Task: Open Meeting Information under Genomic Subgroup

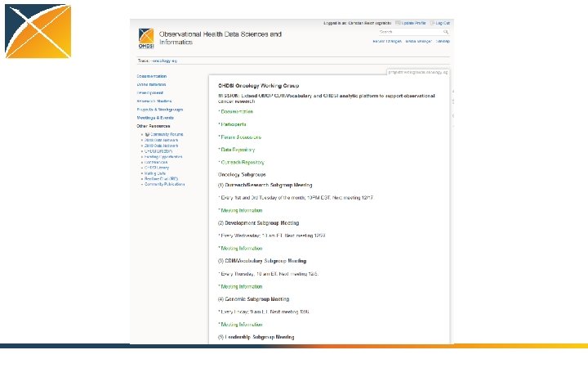Action: tap(242, 325)
